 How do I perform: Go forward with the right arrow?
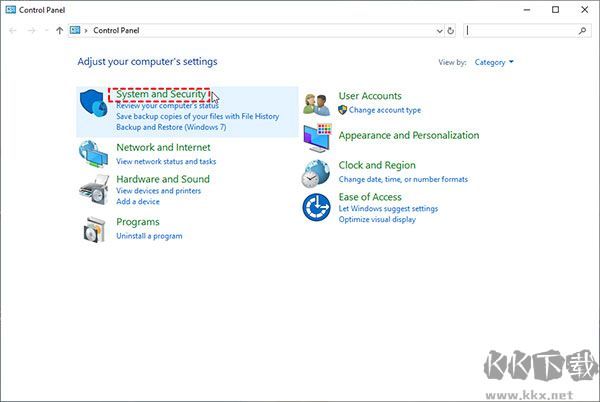click(32, 31)
